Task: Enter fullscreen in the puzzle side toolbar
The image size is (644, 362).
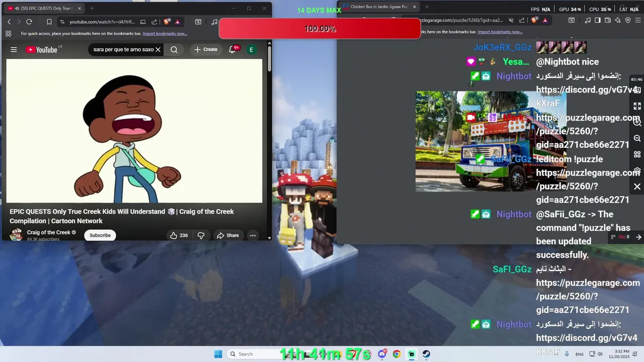Action: [x=637, y=106]
